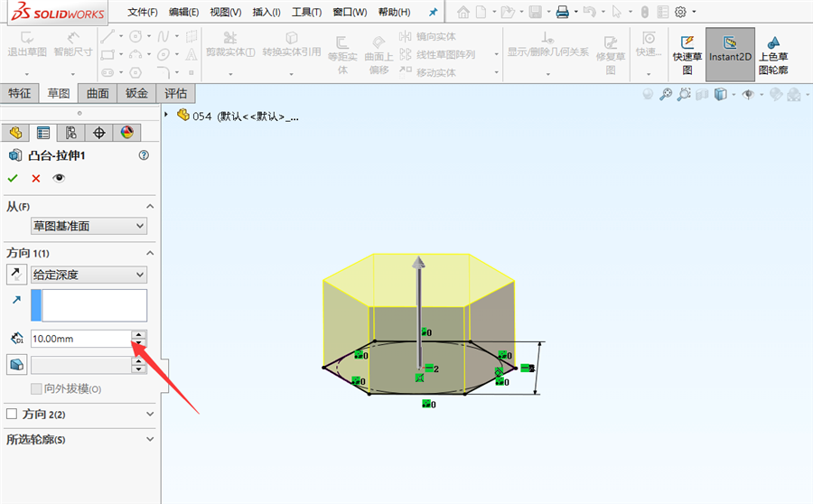Click the draft on/off button

click(16, 364)
